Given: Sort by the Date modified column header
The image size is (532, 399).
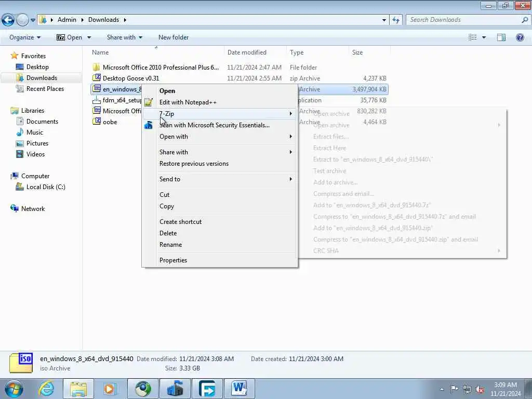Looking at the screenshot, I should pos(255,52).
